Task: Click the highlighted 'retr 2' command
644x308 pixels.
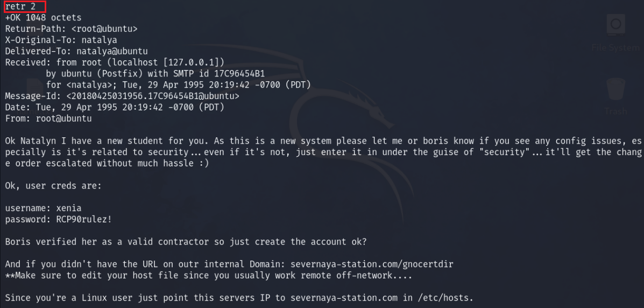Action: tap(20, 7)
